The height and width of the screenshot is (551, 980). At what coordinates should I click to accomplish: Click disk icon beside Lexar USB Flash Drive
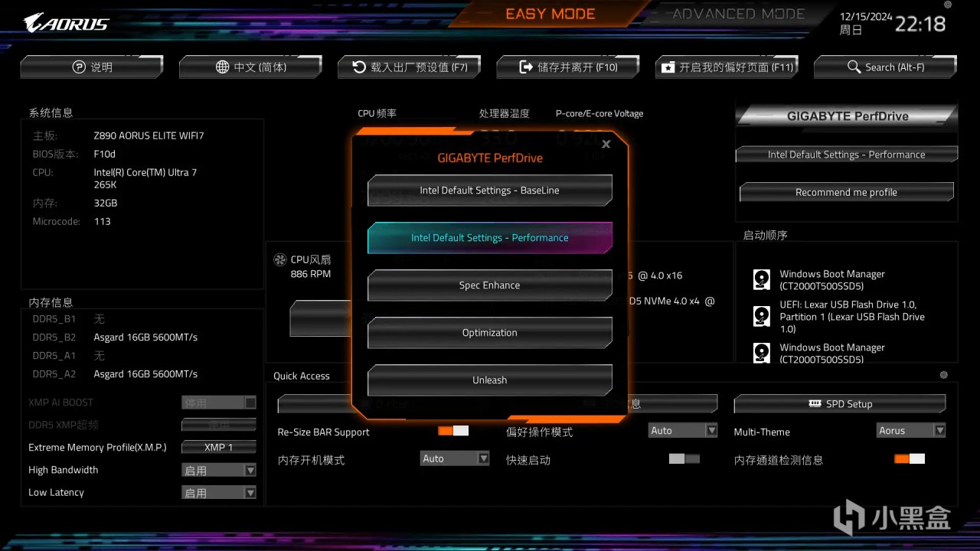(x=761, y=316)
